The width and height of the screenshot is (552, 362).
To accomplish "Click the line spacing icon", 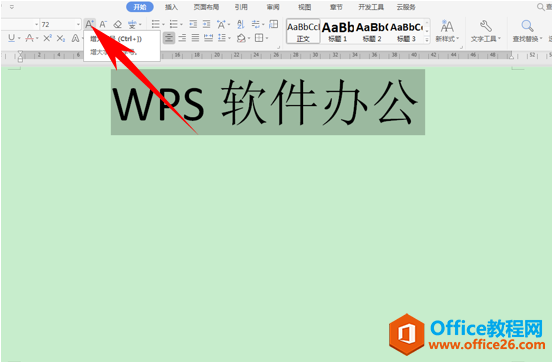I will pyautogui.click(x=222, y=38).
